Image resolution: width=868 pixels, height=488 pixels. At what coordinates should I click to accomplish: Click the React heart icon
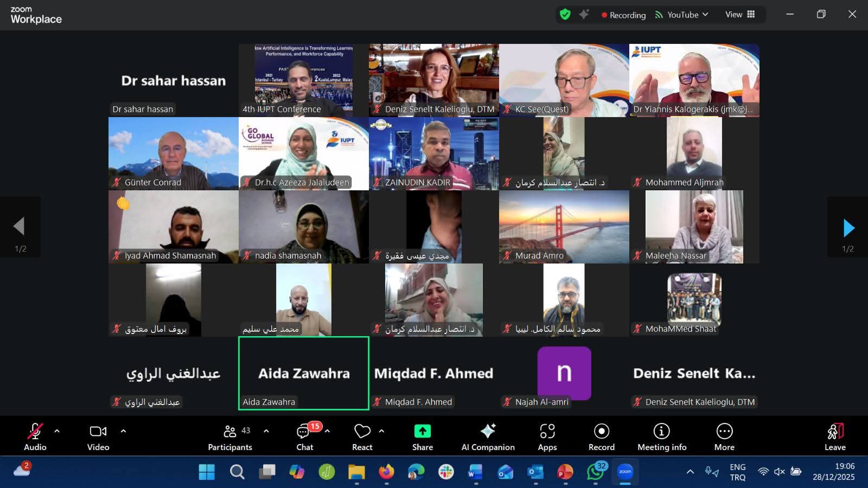tap(362, 438)
